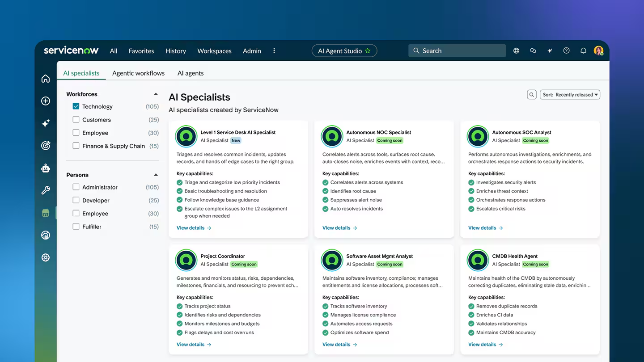Collapse the Workforces filter section
Image resolution: width=644 pixels, height=362 pixels.
(156, 93)
